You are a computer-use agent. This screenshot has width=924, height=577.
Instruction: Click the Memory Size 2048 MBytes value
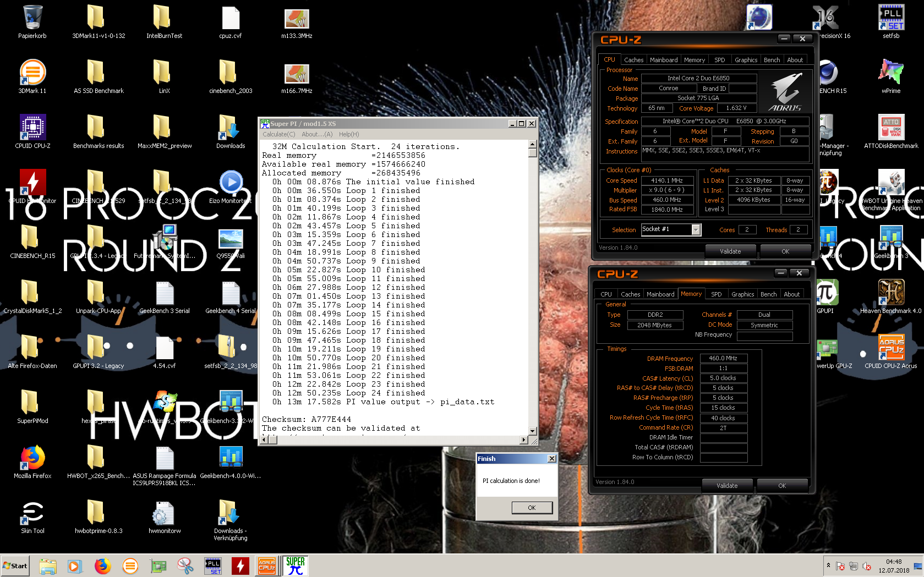[x=655, y=325]
